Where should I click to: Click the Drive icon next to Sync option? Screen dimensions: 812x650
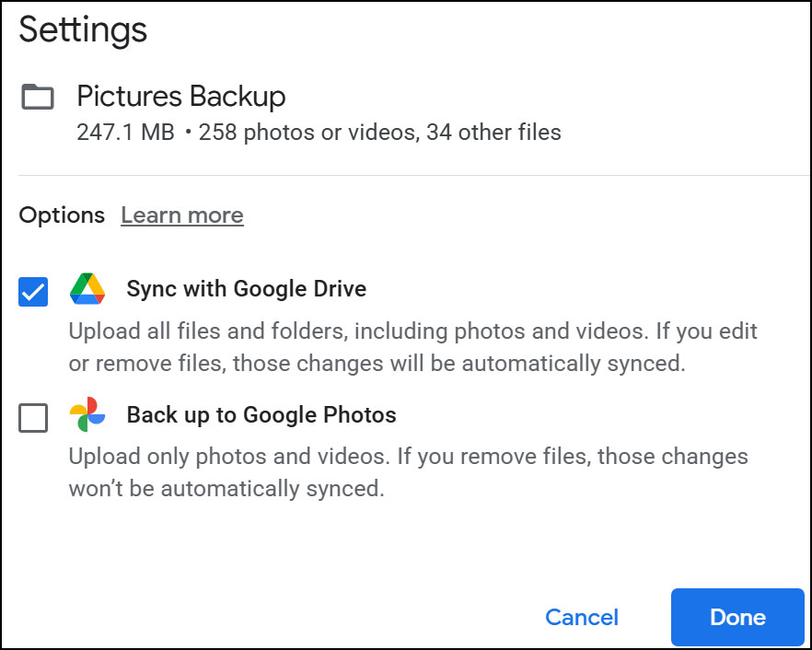(87, 290)
